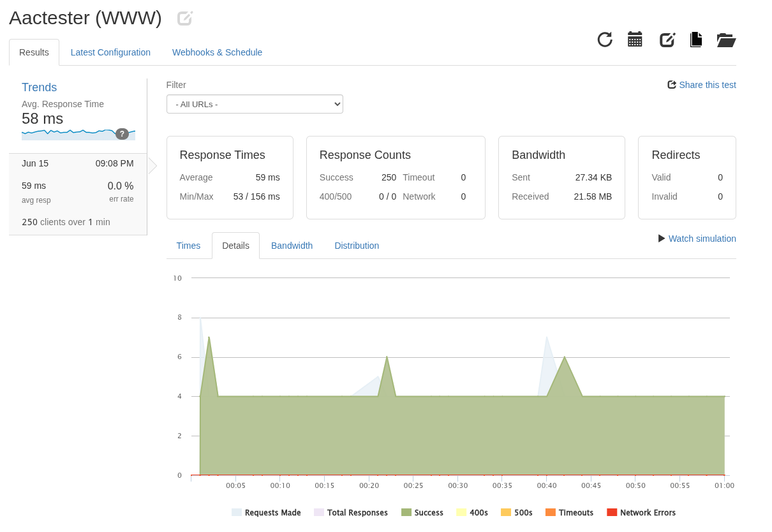Switch to the Times chart tab
The width and height of the screenshot is (772, 532).
[x=188, y=246]
